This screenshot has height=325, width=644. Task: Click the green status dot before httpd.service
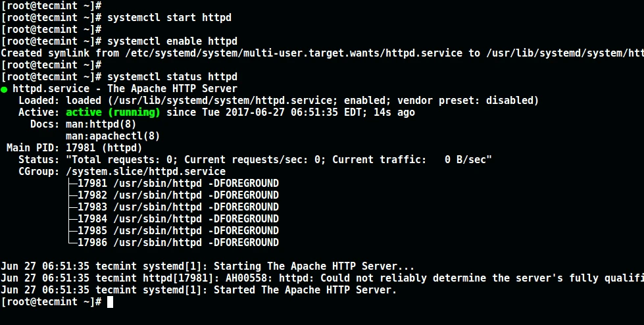[5, 89]
